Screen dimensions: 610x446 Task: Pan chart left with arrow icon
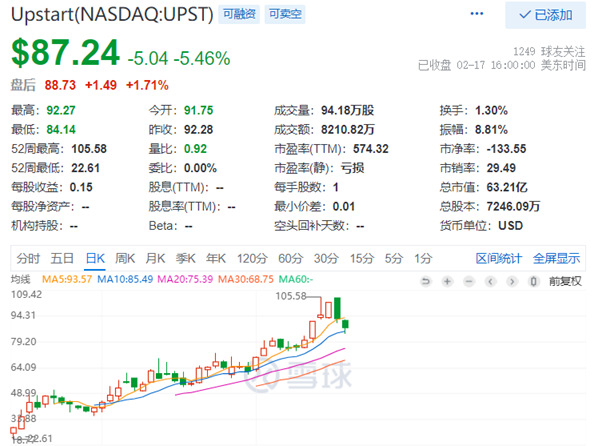(x=491, y=281)
